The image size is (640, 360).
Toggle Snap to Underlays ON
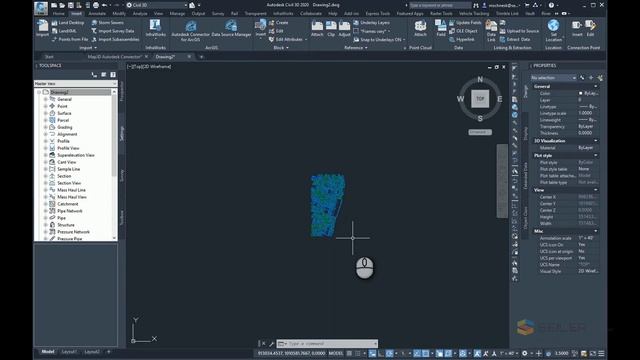pos(379,40)
